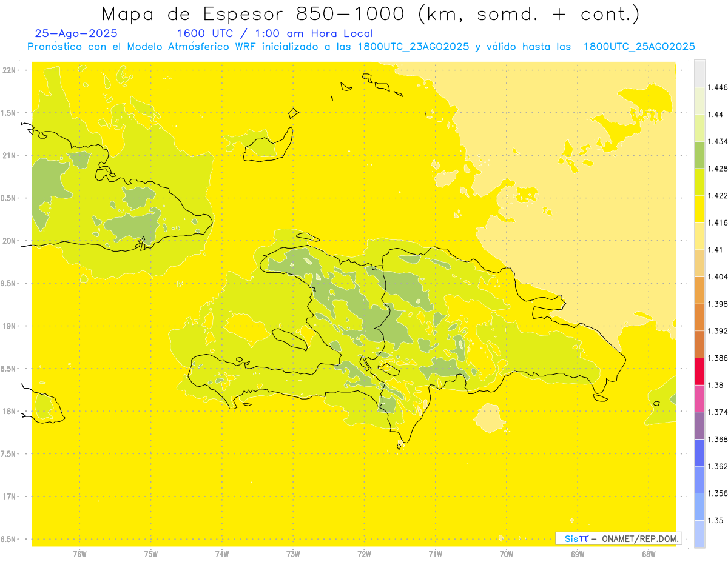Click the legend value '1.422'
This screenshot has width=728, height=562.
(718, 196)
